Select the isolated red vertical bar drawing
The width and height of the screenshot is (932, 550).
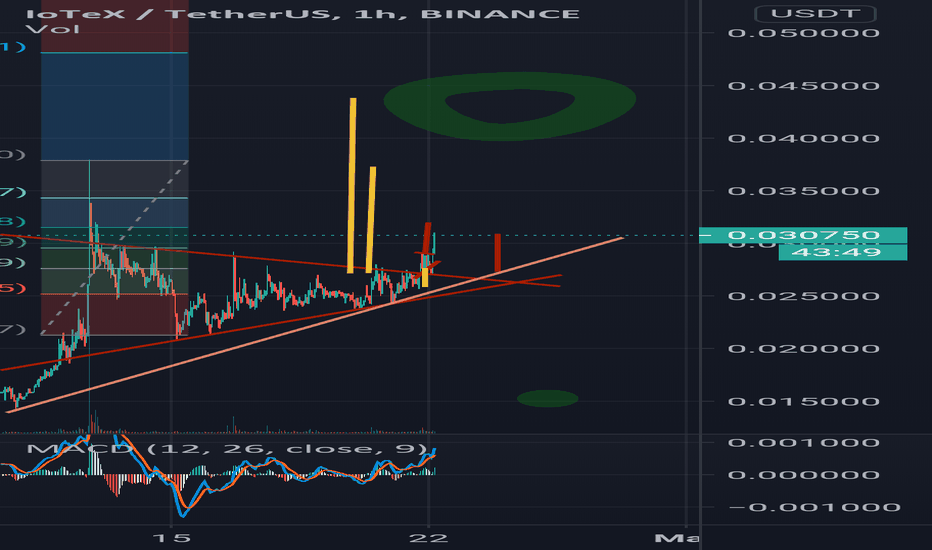tap(498, 254)
